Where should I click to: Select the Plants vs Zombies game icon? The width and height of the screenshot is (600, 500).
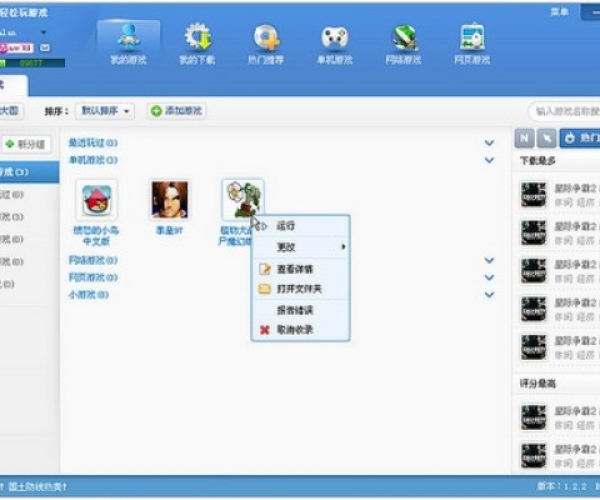tap(243, 200)
